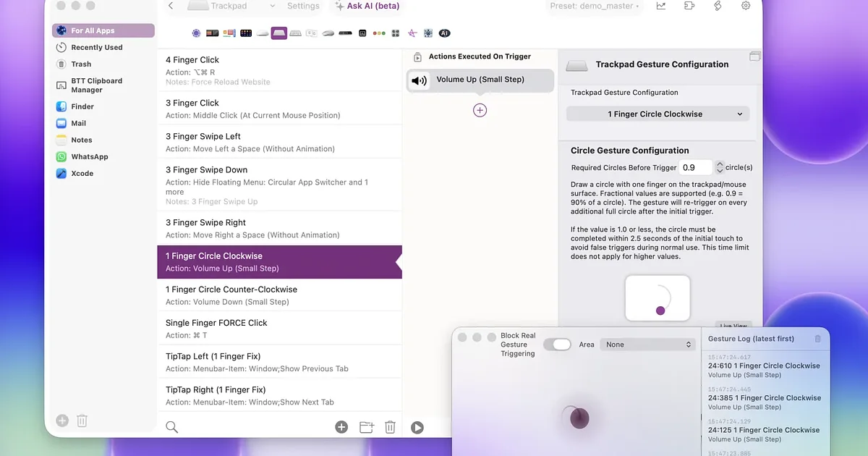Screen dimensions: 868x456
Task: Open the Area None dropdown
Action: pos(648,345)
